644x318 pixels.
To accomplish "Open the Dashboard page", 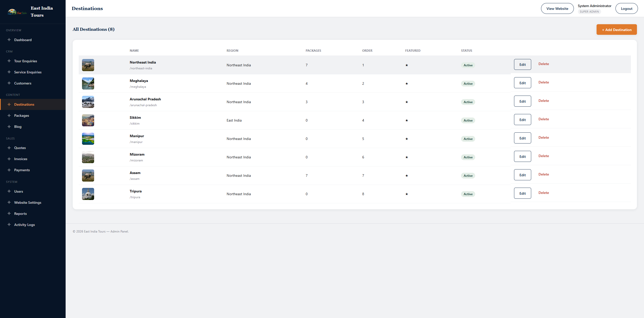I will point(33,40).
